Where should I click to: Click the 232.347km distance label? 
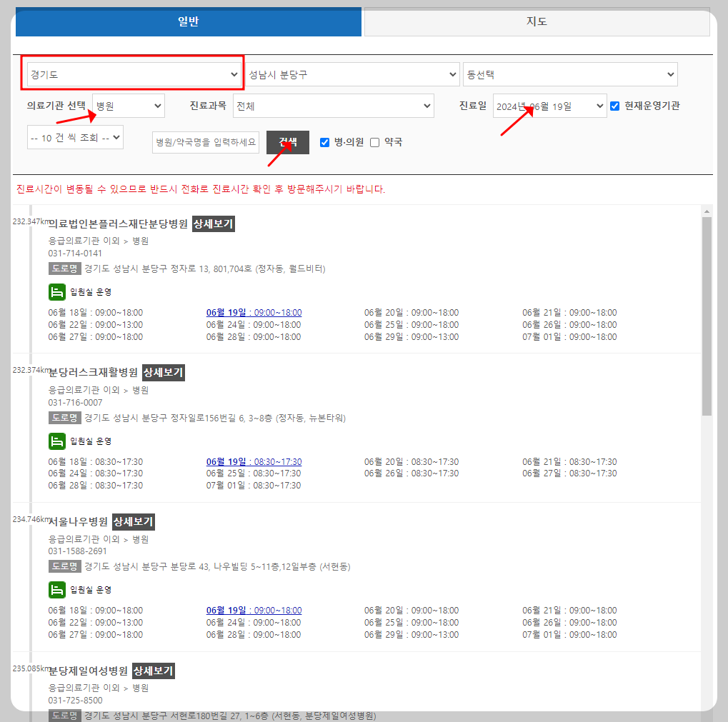(30, 221)
